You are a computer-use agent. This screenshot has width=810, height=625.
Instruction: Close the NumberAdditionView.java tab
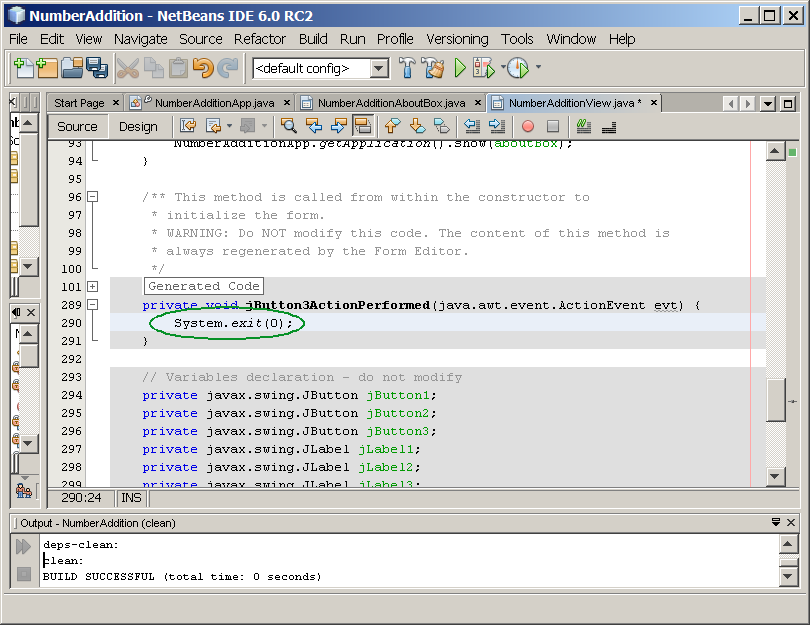pos(653,102)
